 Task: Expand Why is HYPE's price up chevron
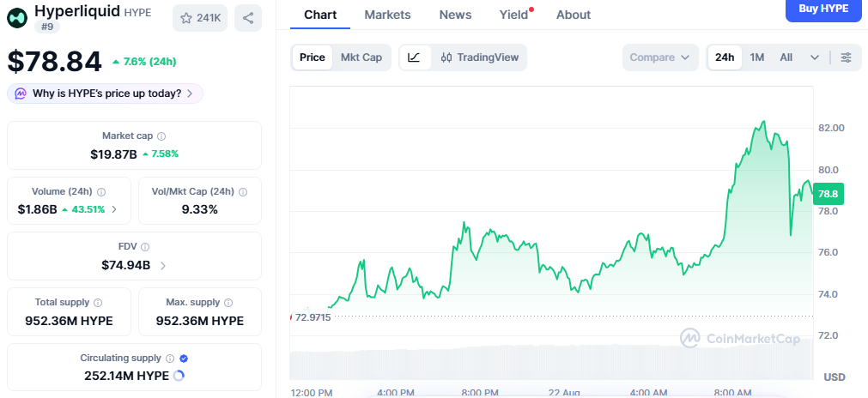[x=190, y=93]
